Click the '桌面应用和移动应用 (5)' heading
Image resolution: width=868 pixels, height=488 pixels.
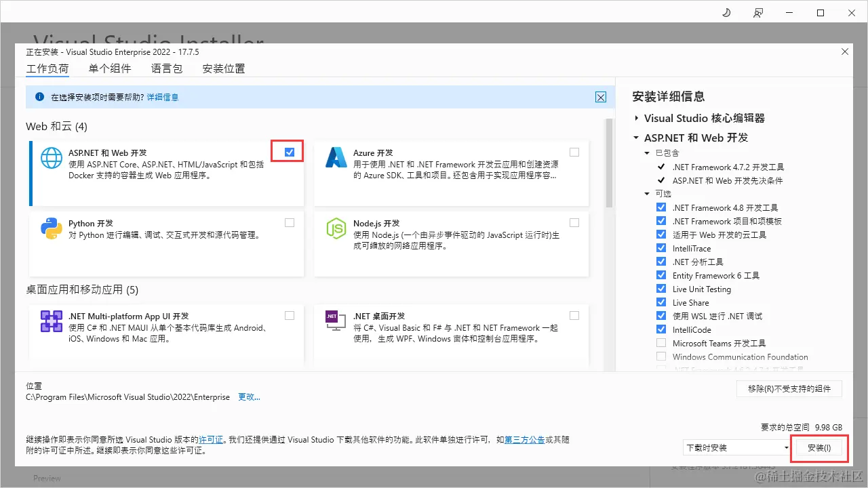coord(82,290)
